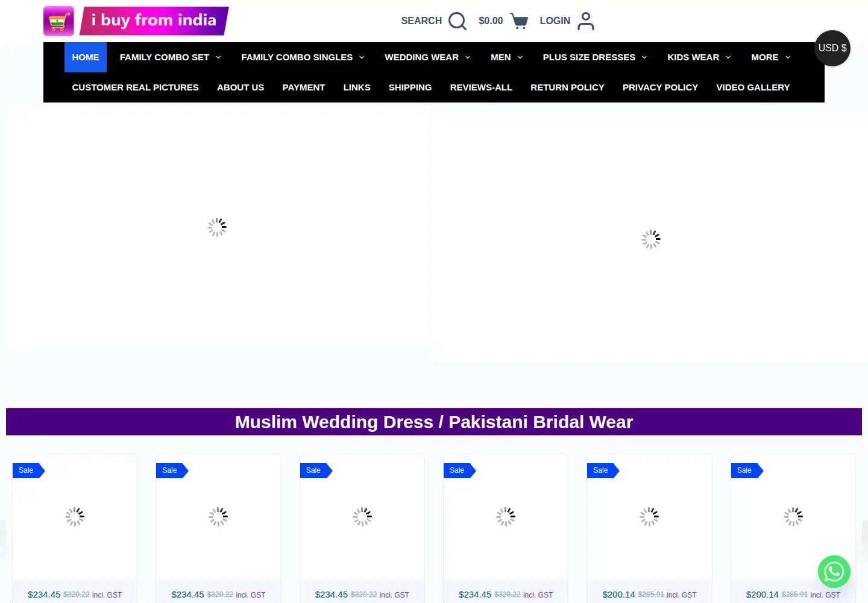
Task: Click the Kids Wear menu label
Action: pos(693,57)
